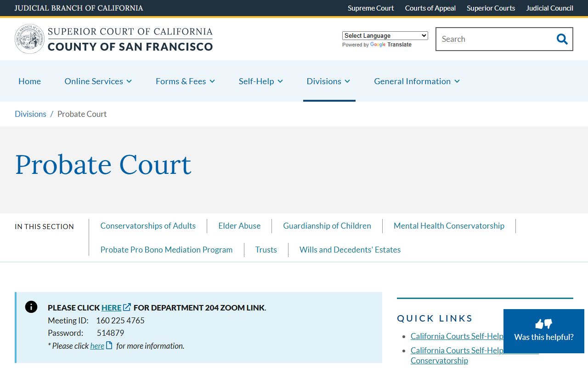
Task: Click the 'Powered by Google Translate' text
Action: pos(377,45)
